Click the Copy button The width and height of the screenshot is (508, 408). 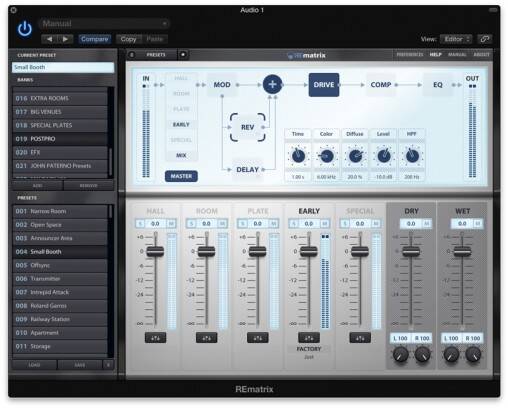pyautogui.click(x=128, y=39)
